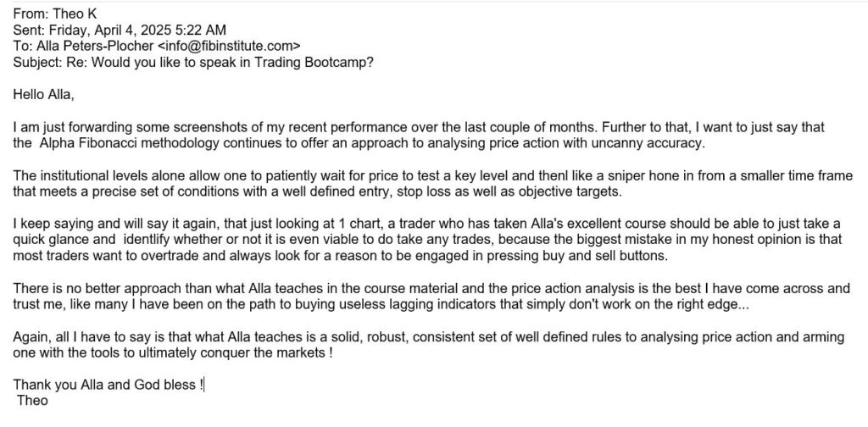
Task: Click the greeting Hello Alla
Action: (43, 95)
